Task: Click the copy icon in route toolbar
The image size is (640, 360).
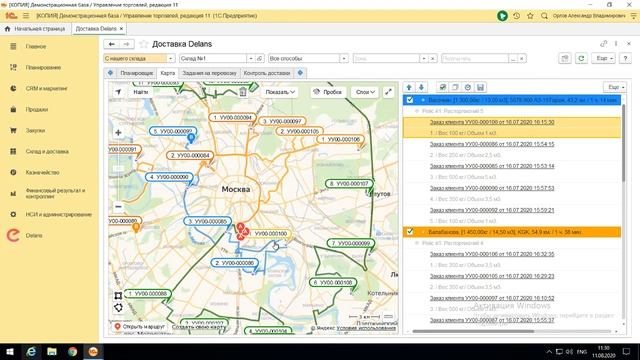Action: [455, 87]
